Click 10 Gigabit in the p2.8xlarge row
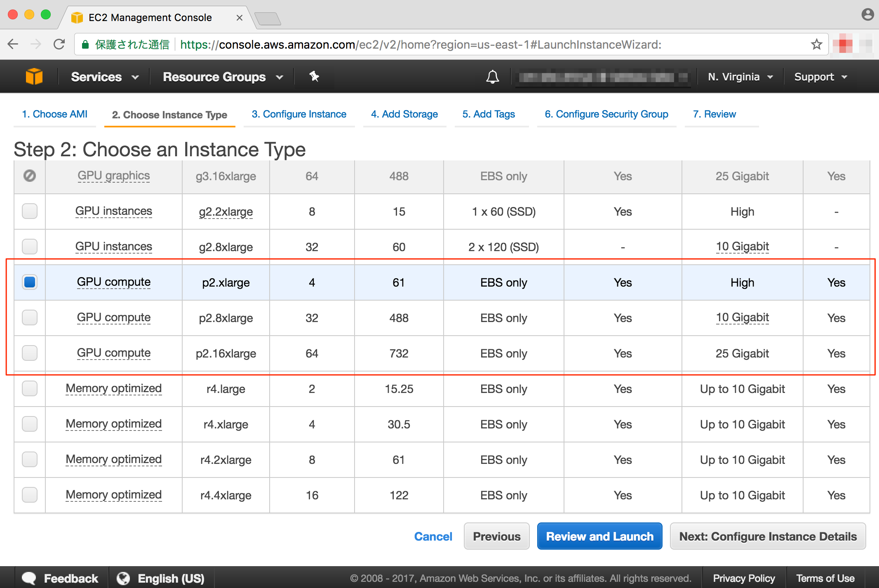 [x=743, y=318]
